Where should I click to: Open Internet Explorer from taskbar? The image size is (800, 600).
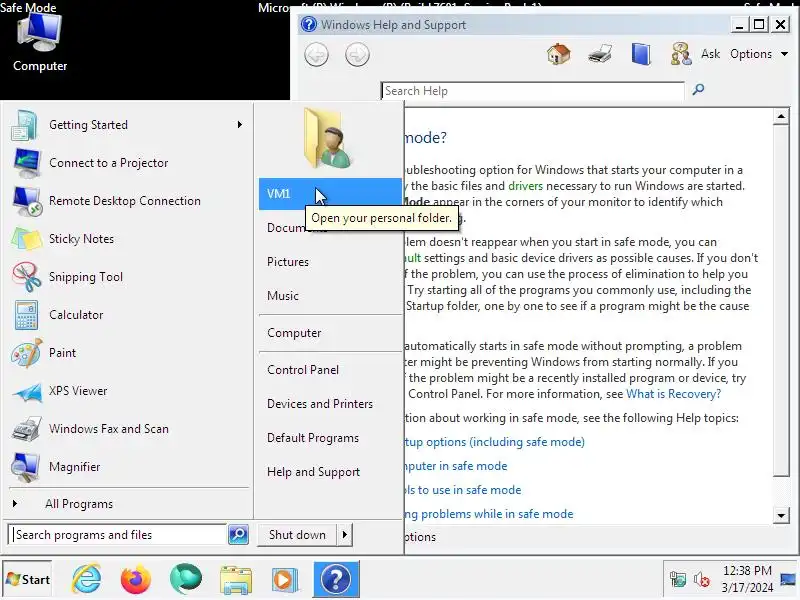click(86, 579)
